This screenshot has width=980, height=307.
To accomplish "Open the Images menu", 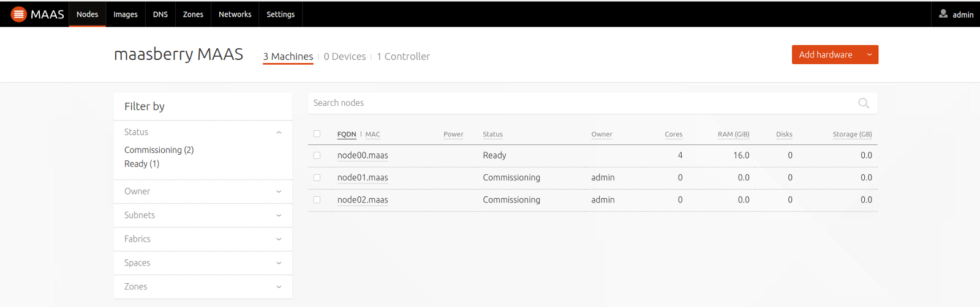I will tap(126, 14).
